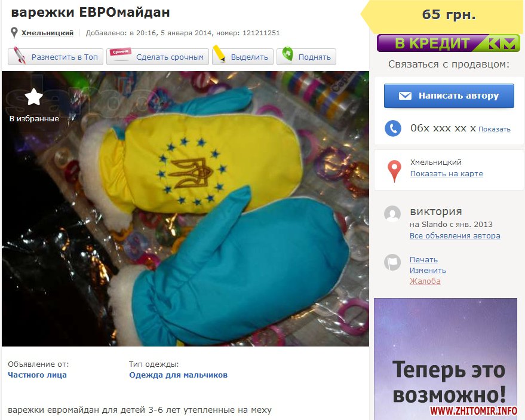View 'Все объявления автора' link
Image resolution: width=525 pixels, height=420 pixels.
tap(455, 235)
